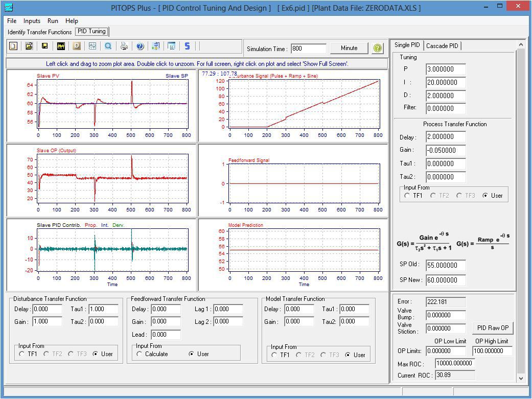Switch to the Cascade PID tab
This screenshot has width=532, height=399.
442,46
